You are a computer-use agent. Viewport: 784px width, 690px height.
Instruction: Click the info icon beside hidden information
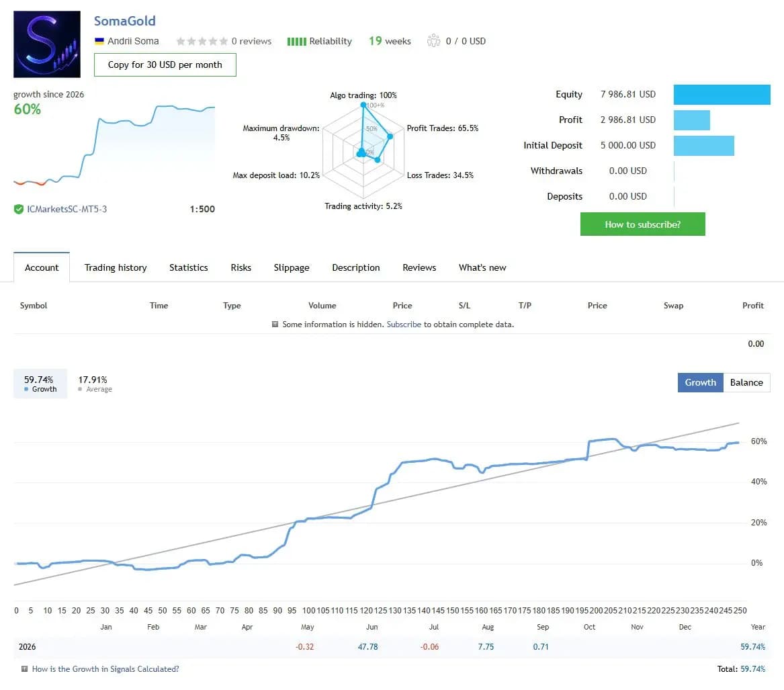click(275, 324)
